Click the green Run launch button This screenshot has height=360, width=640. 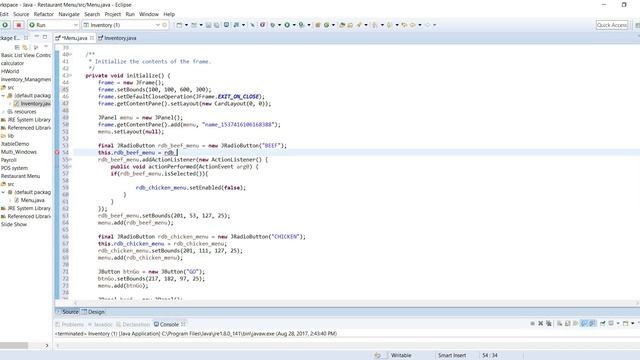point(5,25)
